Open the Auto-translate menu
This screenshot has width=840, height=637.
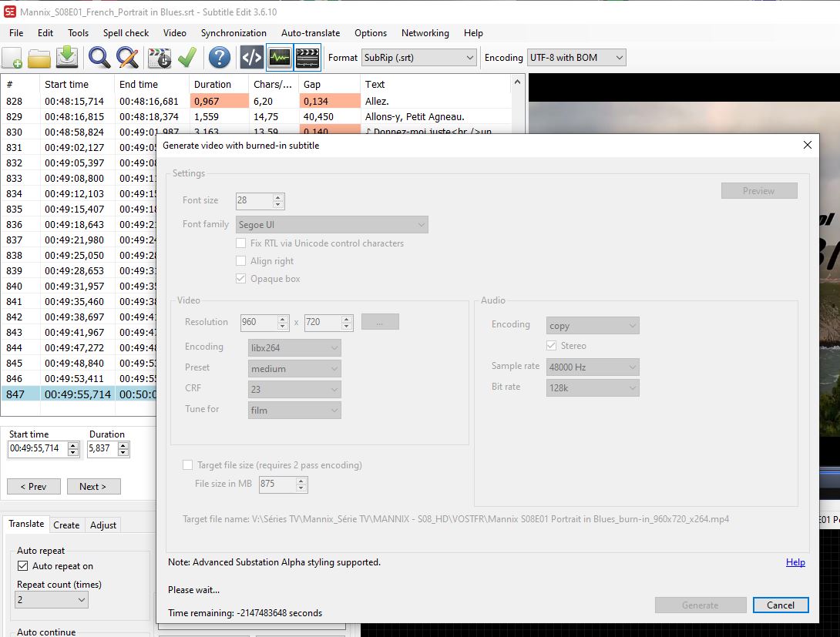click(x=311, y=32)
